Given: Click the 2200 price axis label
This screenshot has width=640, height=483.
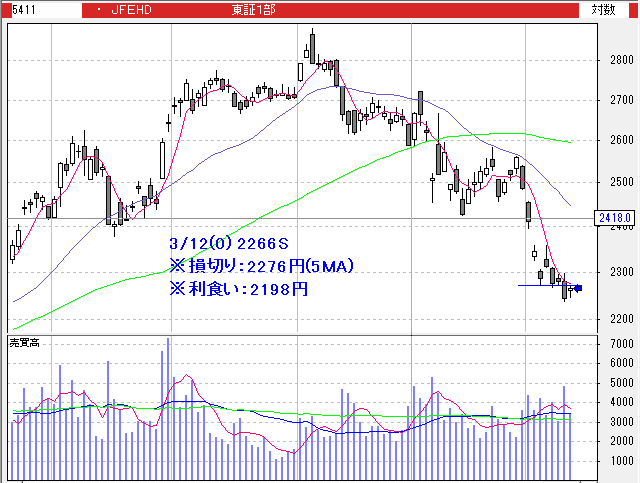Looking at the screenshot, I should (621, 318).
